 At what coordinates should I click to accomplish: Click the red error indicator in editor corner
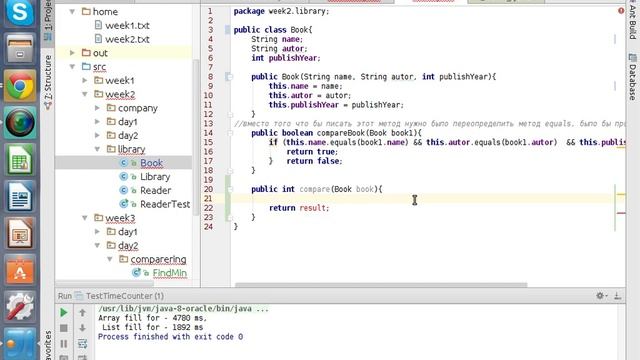621,11
